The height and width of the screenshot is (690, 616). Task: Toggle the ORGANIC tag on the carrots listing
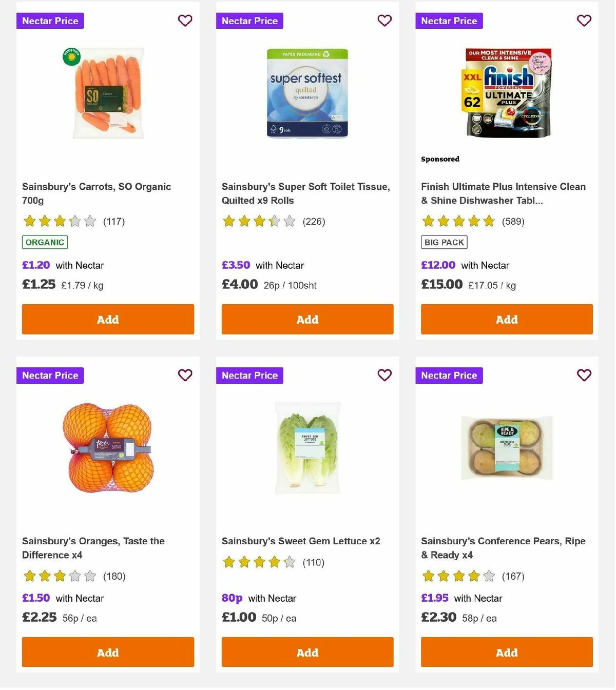click(x=44, y=242)
